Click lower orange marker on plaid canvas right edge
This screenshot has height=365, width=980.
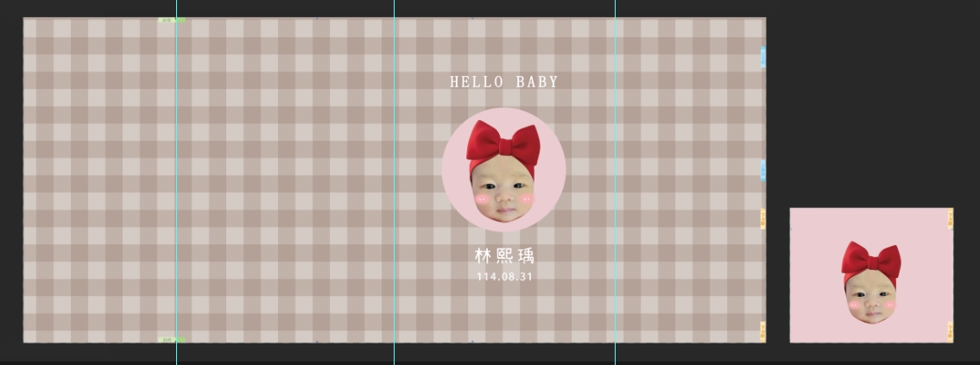(762, 331)
